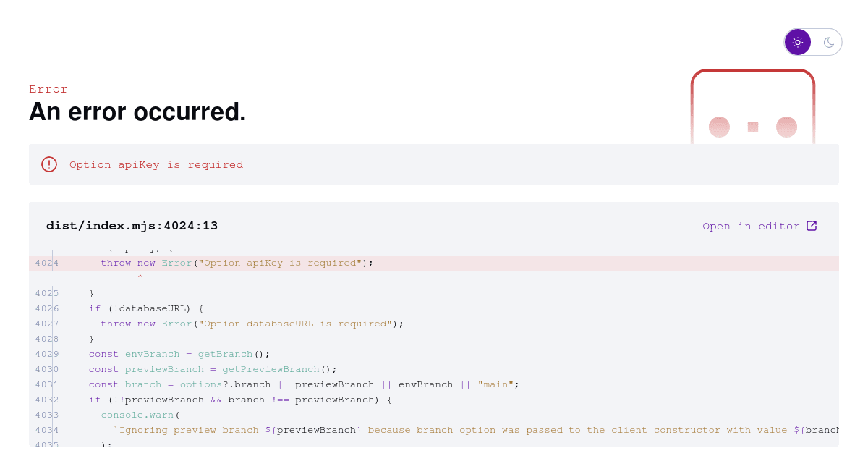Click the 'An error occurred.' heading

[137, 111]
